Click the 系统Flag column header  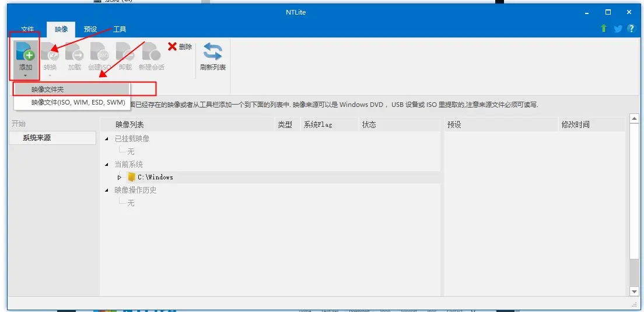tap(330, 124)
